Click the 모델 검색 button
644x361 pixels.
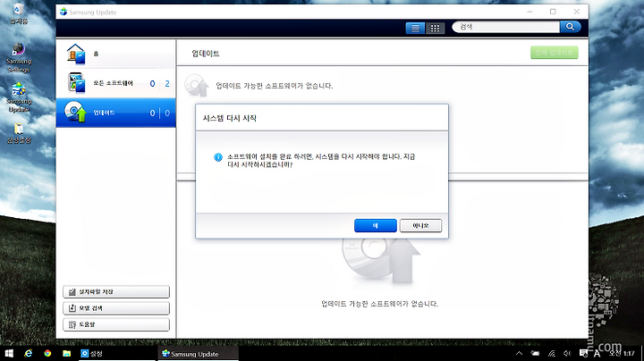click(x=116, y=308)
